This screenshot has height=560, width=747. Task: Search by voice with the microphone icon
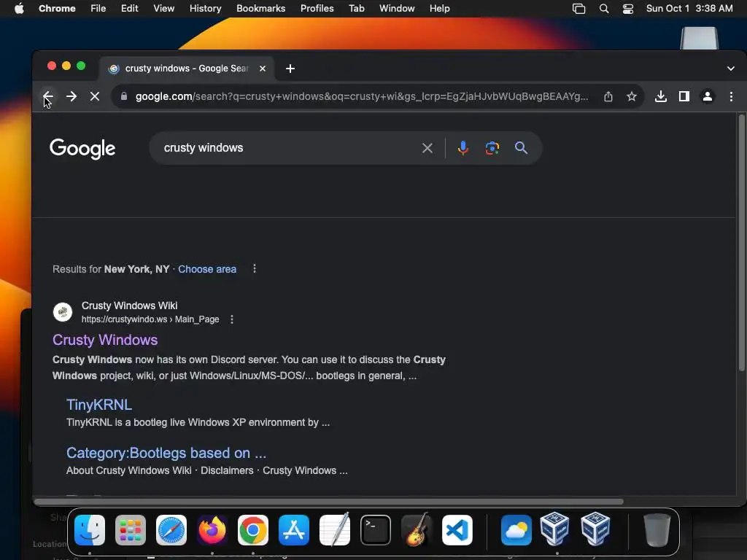click(x=462, y=148)
